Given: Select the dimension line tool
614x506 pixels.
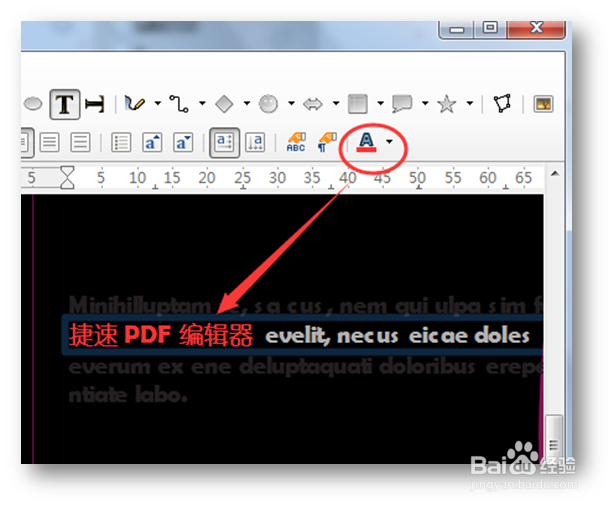Looking at the screenshot, I should click(x=95, y=104).
